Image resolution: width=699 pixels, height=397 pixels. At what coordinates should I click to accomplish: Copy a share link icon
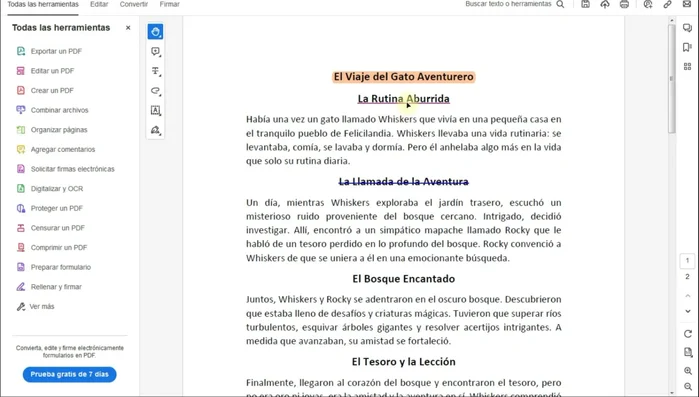click(667, 4)
